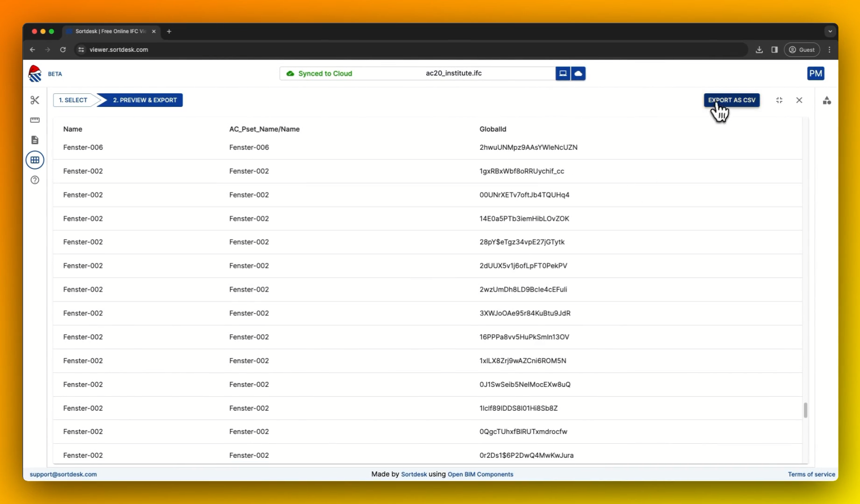Open the document properties panel

click(35, 140)
